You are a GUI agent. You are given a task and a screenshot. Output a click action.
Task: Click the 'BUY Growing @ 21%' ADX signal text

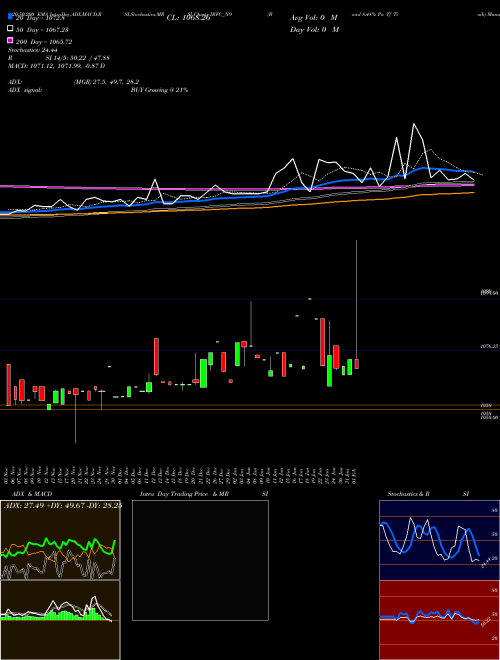(x=159, y=90)
